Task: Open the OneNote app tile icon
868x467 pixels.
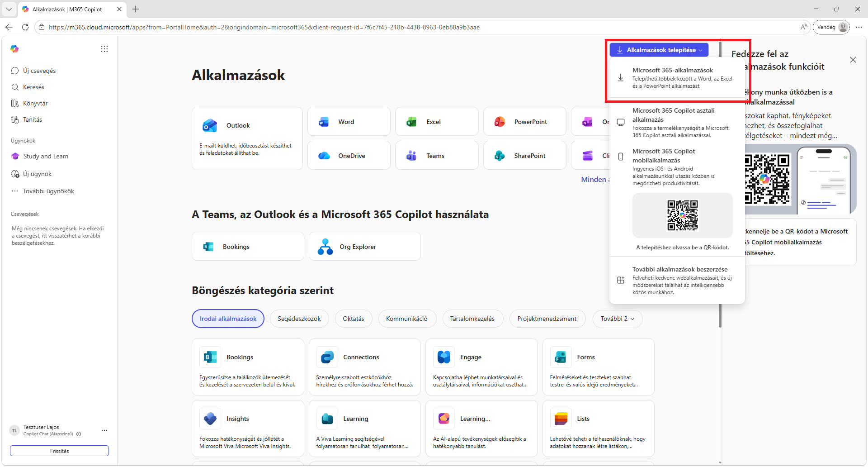Action: point(587,122)
